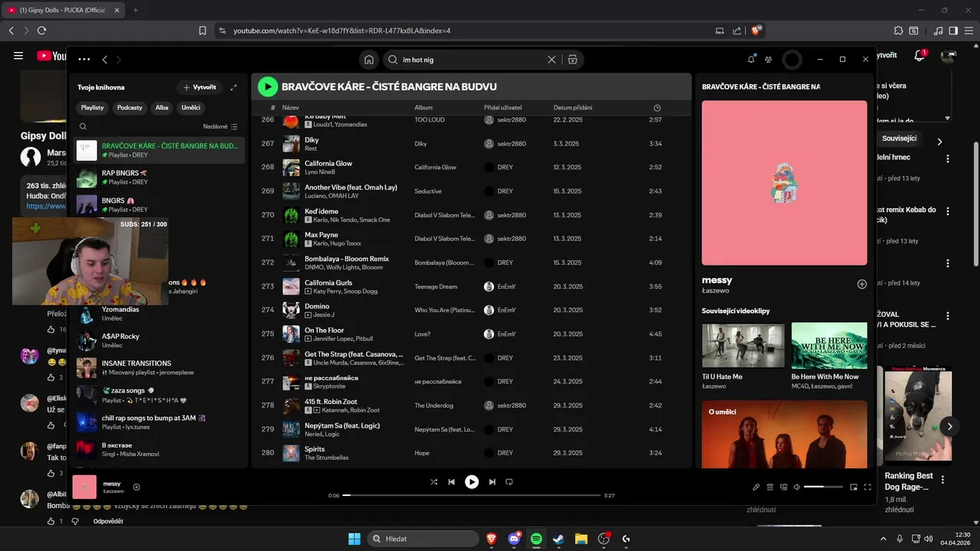This screenshot has width=980, height=551.
Task: Open the INSANE TRANSITIONS playlist
Action: click(159, 367)
